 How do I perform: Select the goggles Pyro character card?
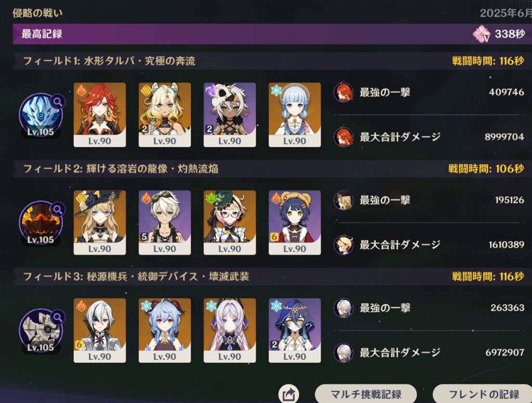click(x=165, y=223)
